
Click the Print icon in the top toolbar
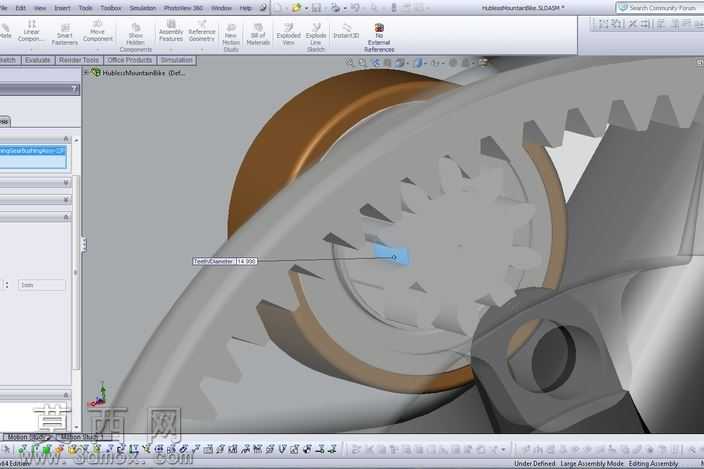coord(335,8)
